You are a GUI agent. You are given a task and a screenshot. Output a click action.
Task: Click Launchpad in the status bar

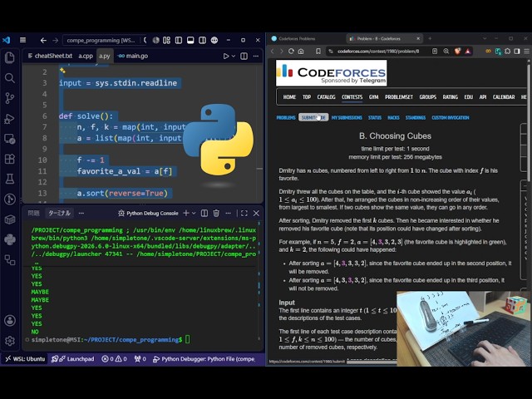coord(72,359)
